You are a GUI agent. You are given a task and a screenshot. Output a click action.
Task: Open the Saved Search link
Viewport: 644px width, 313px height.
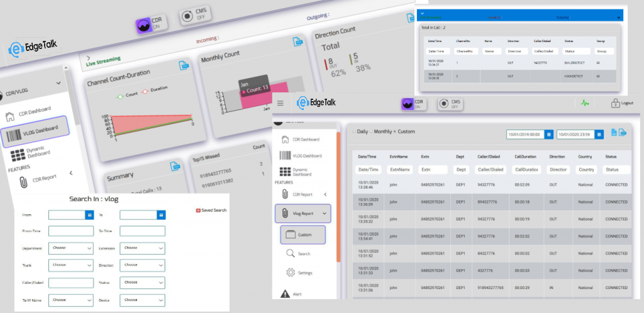click(211, 210)
